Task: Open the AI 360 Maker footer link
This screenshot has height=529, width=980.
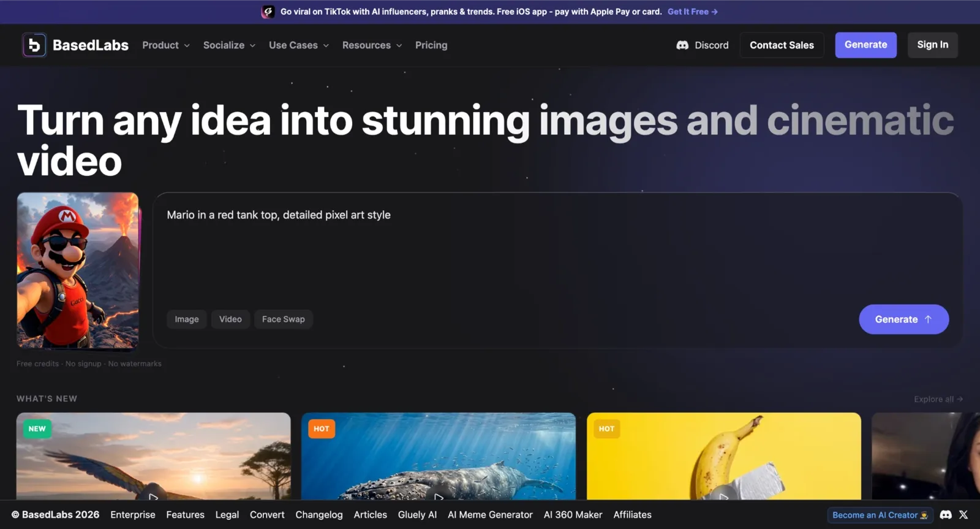Action: [573, 515]
